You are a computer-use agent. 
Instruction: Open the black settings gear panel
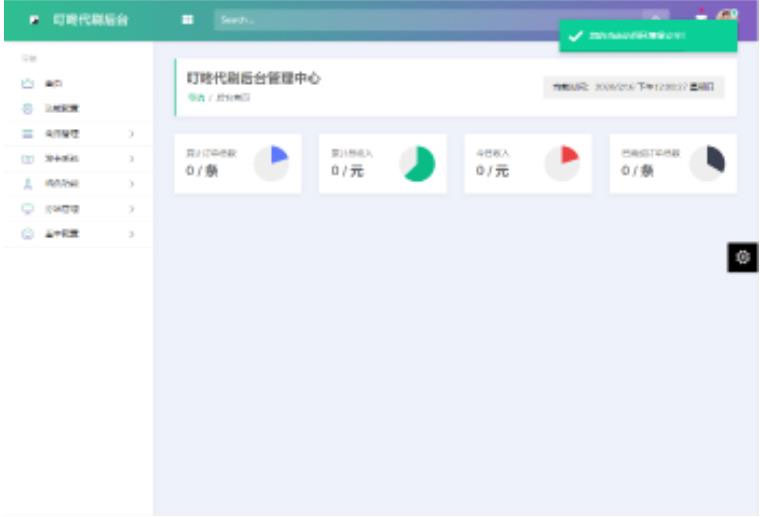click(x=743, y=257)
